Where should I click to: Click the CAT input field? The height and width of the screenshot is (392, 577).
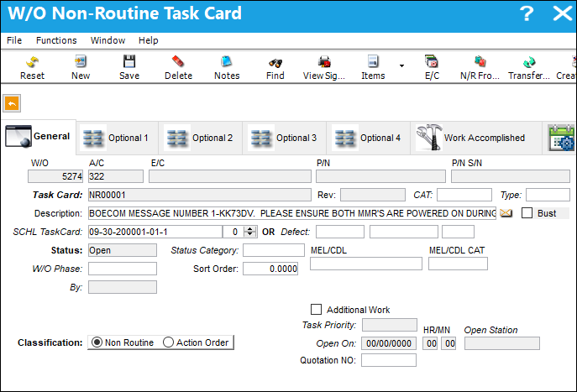464,195
